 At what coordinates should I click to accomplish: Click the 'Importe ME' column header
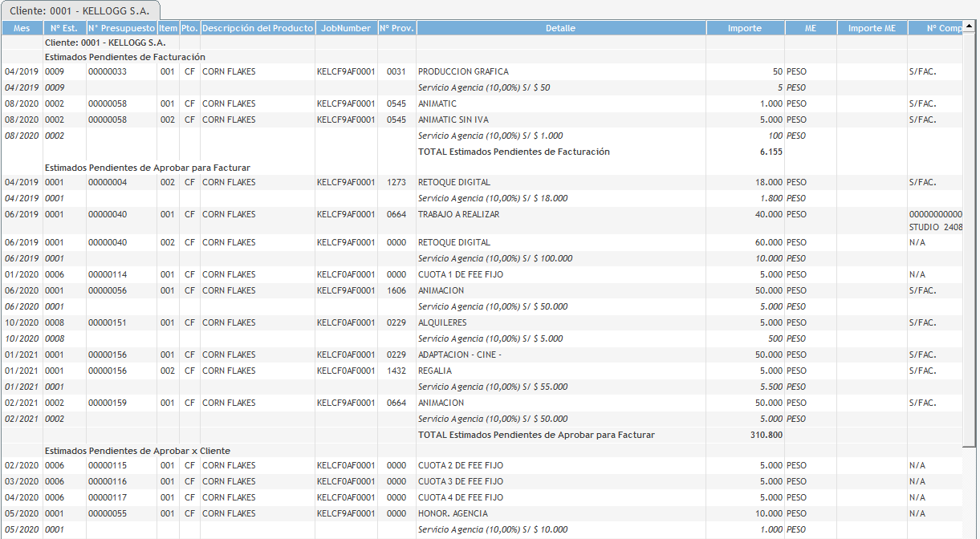tap(872, 28)
